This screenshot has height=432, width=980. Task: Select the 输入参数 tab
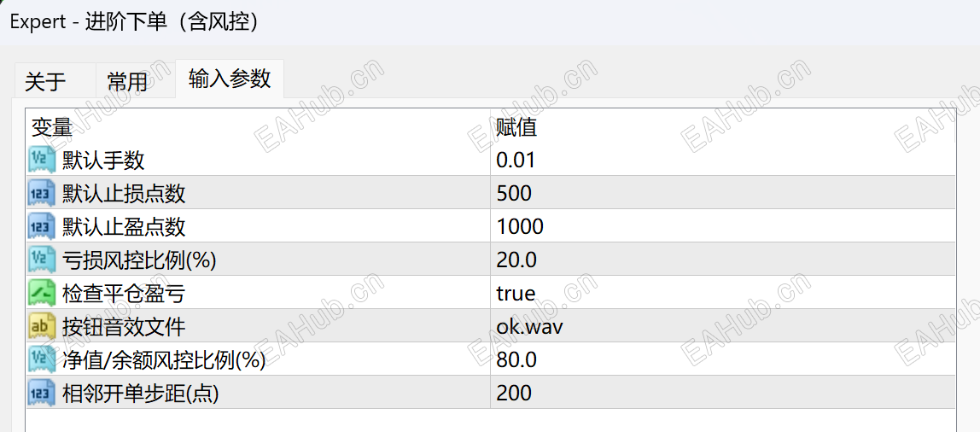pyautogui.click(x=230, y=79)
